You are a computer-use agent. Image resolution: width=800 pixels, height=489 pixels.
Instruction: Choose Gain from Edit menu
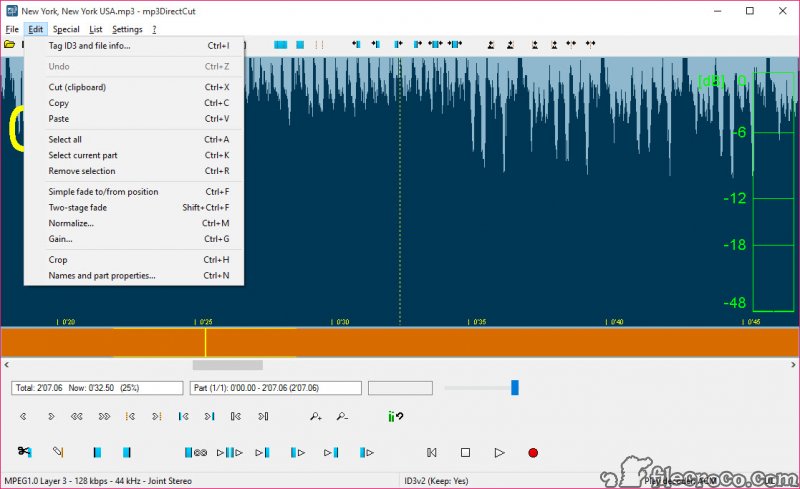(134, 239)
